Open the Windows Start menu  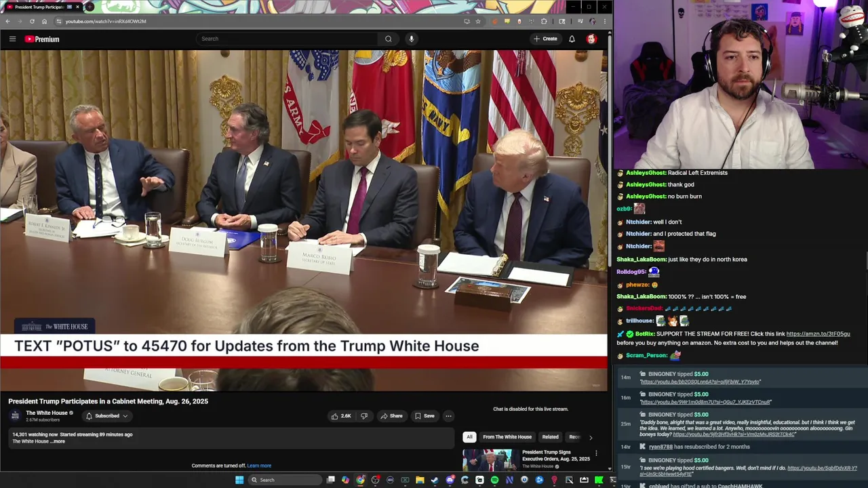click(x=239, y=480)
